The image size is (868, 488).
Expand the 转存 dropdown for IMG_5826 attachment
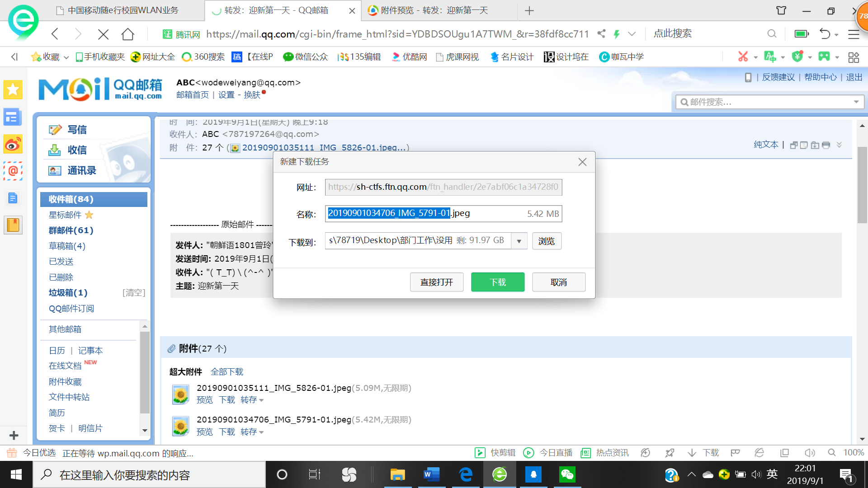coord(261,400)
